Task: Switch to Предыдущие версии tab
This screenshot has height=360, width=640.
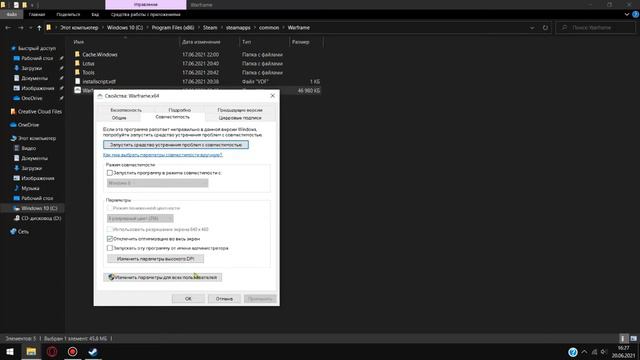Action: 240,110
